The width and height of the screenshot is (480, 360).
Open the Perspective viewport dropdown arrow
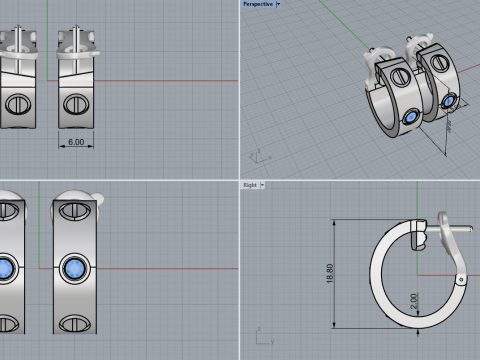[x=278, y=4]
